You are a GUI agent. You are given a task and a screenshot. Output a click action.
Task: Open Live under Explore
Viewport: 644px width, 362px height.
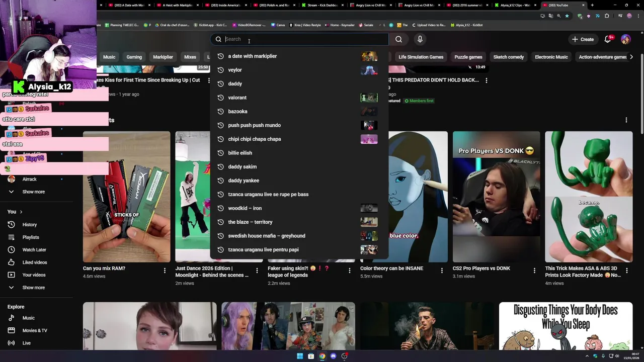(x=26, y=343)
